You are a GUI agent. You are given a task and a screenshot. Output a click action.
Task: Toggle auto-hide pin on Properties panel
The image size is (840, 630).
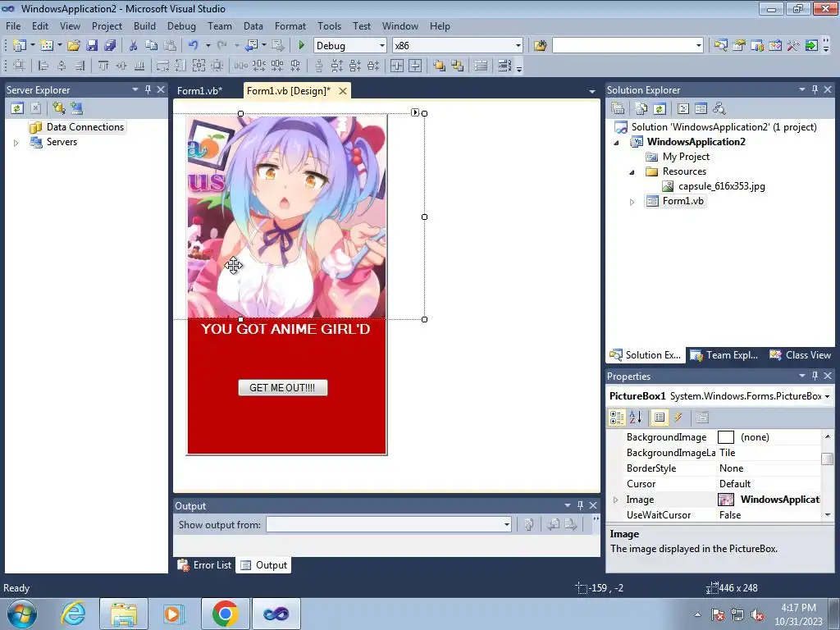tap(815, 376)
